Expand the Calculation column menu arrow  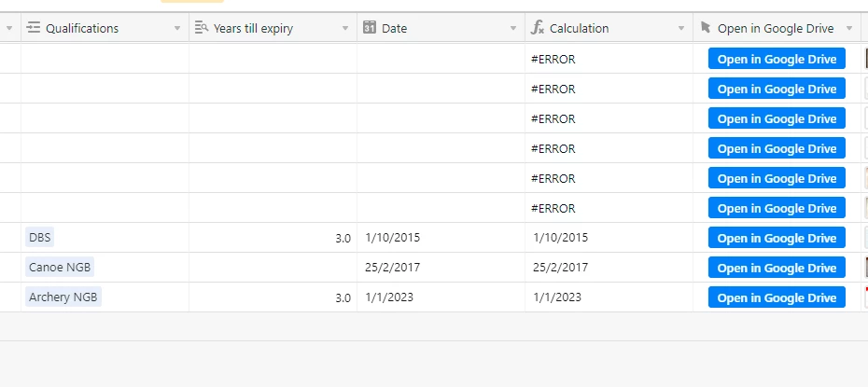(x=681, y=29)
